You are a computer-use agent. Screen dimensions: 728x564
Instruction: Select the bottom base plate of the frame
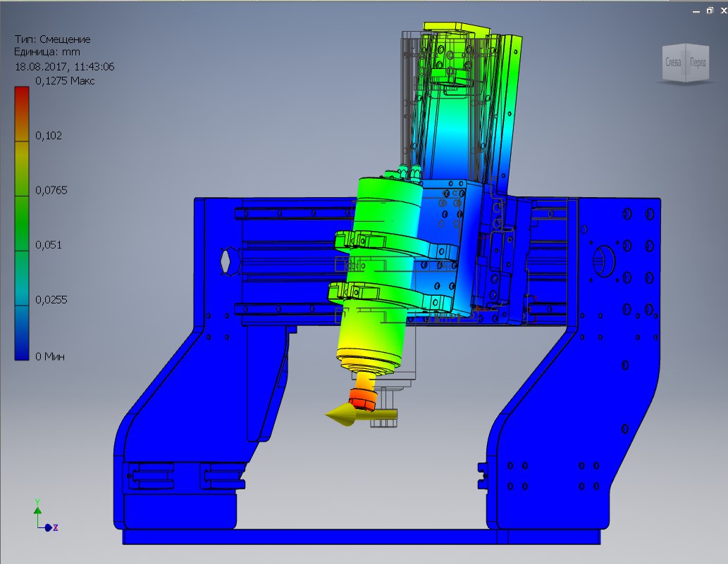[x=362, y=537]
